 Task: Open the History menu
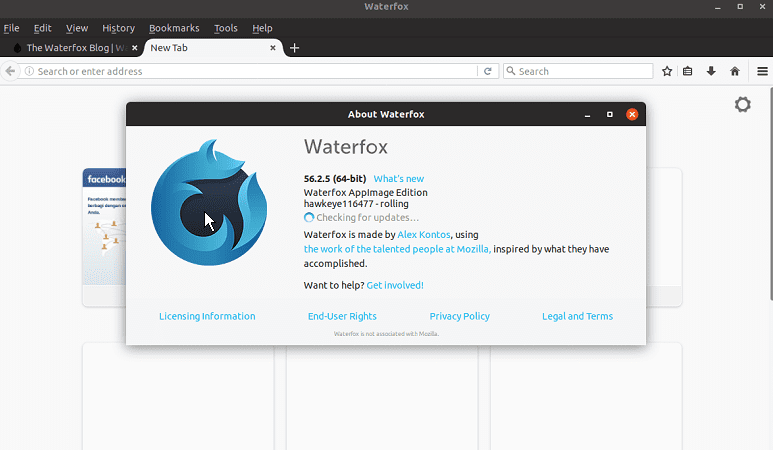[118, 28]
